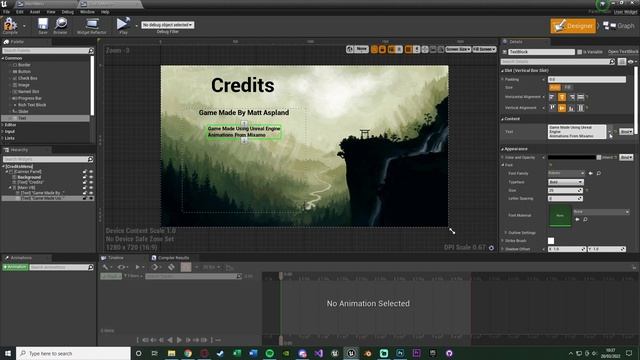This screenshot has height=360, width=640.
Task: Align vertically to the top
Action: pyautogui.click(x=552, y=108)
